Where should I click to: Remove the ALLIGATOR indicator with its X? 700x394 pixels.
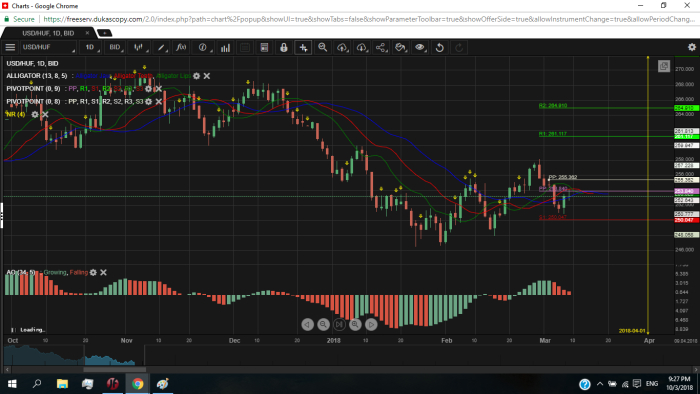point(207,76)
